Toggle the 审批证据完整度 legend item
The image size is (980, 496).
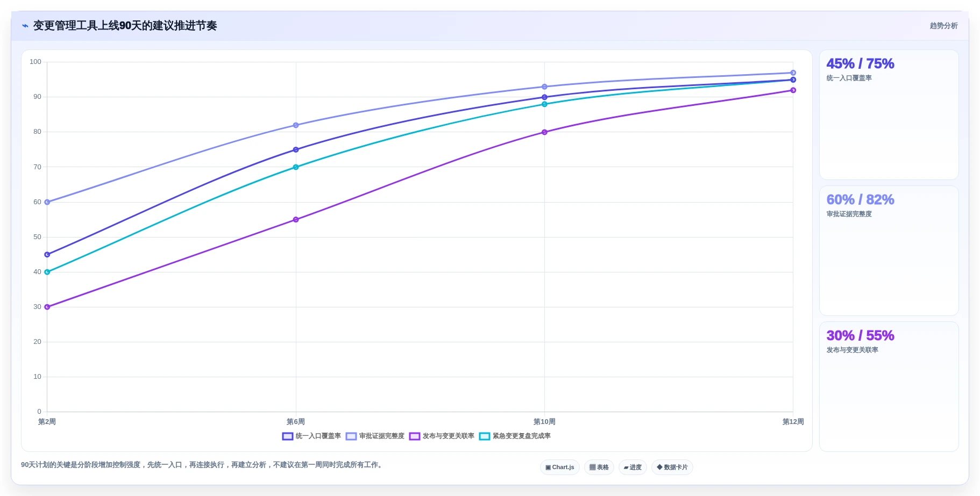(x=375, y=436)
